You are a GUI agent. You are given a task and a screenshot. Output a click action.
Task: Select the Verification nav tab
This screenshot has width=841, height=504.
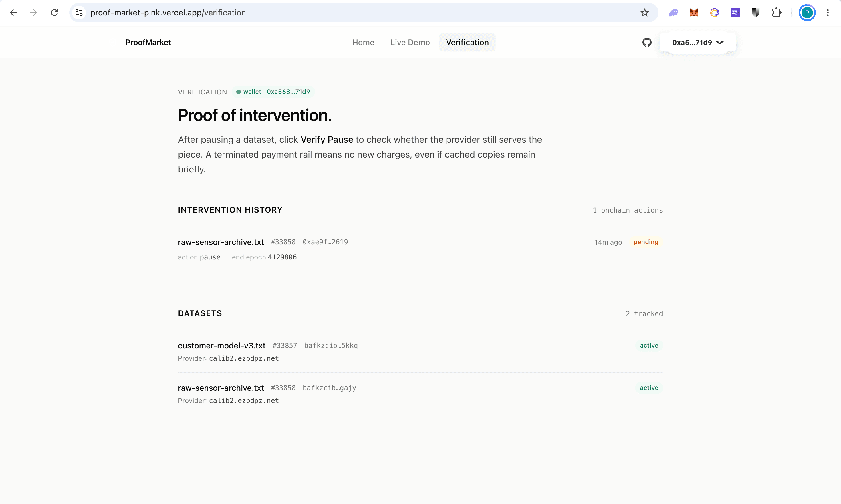(x=467, y=42)
